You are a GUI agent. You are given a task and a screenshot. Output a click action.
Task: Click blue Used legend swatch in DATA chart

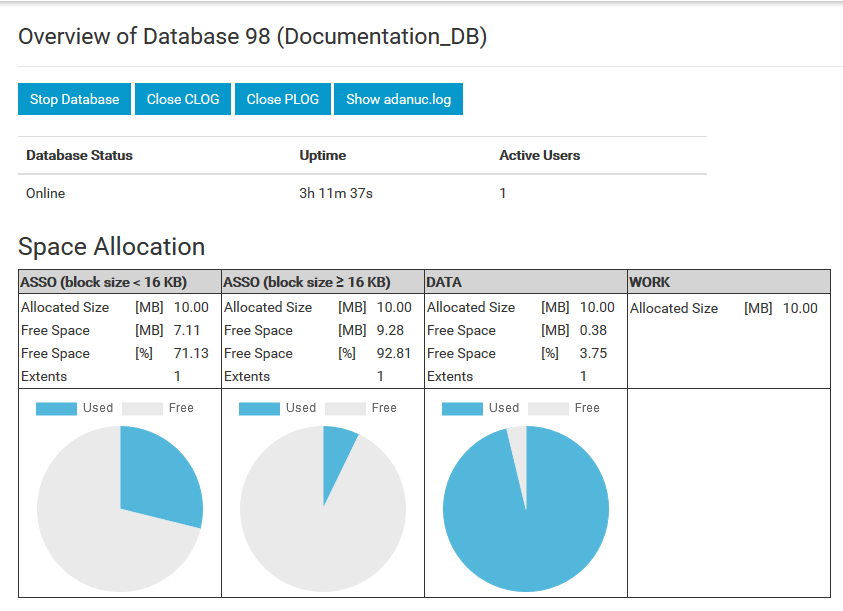462,408
